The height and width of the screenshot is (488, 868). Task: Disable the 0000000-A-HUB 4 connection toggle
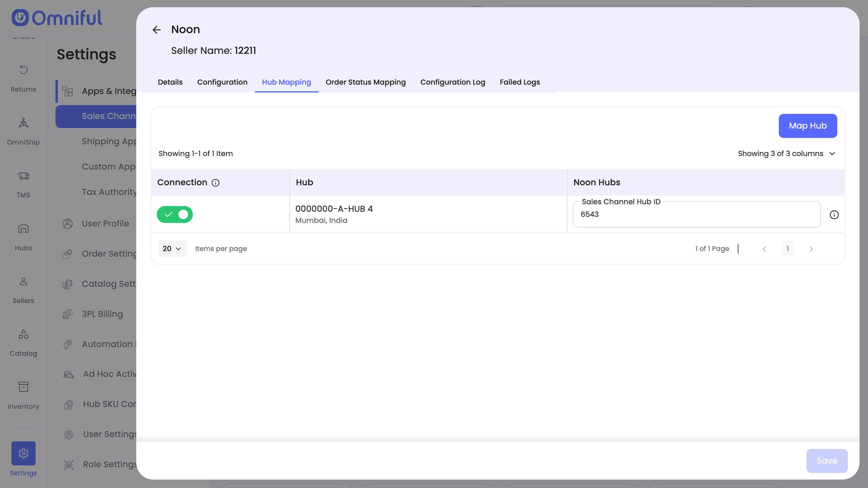pyautogui.click(x=175, y=214)
